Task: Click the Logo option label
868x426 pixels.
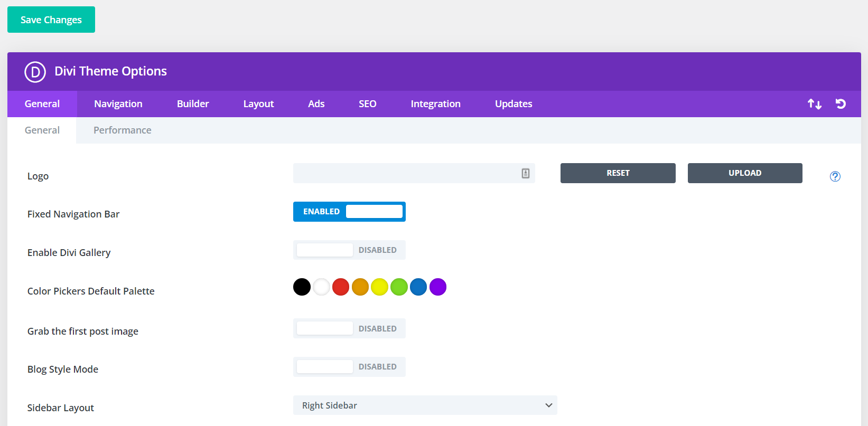Action: [38, 176]
